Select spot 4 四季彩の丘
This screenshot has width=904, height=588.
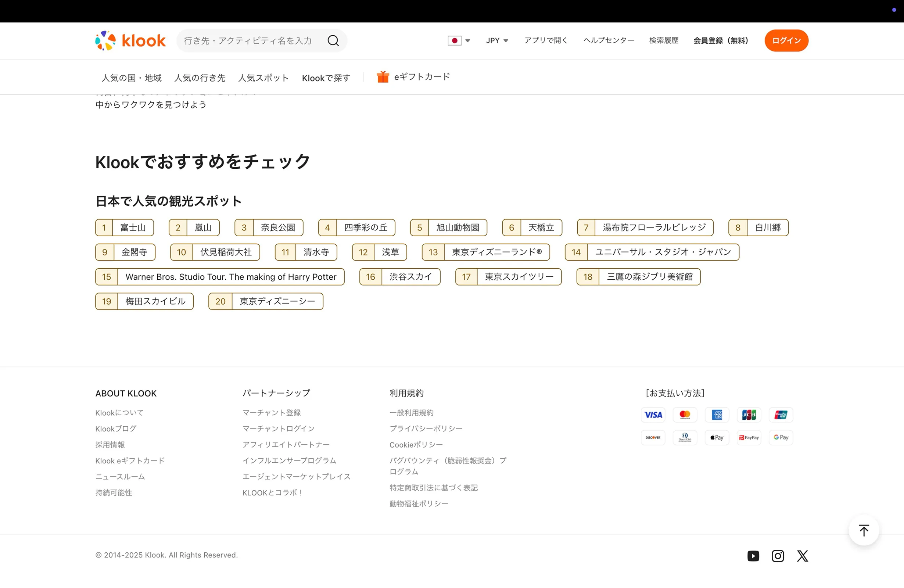tap(357, 227)
